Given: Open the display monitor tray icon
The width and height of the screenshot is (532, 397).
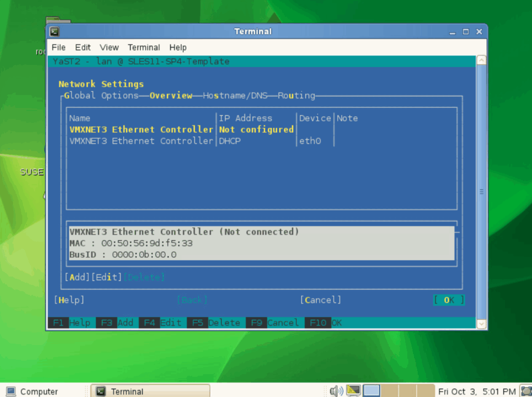Looking at the screenshot, I should click(354, 390).
